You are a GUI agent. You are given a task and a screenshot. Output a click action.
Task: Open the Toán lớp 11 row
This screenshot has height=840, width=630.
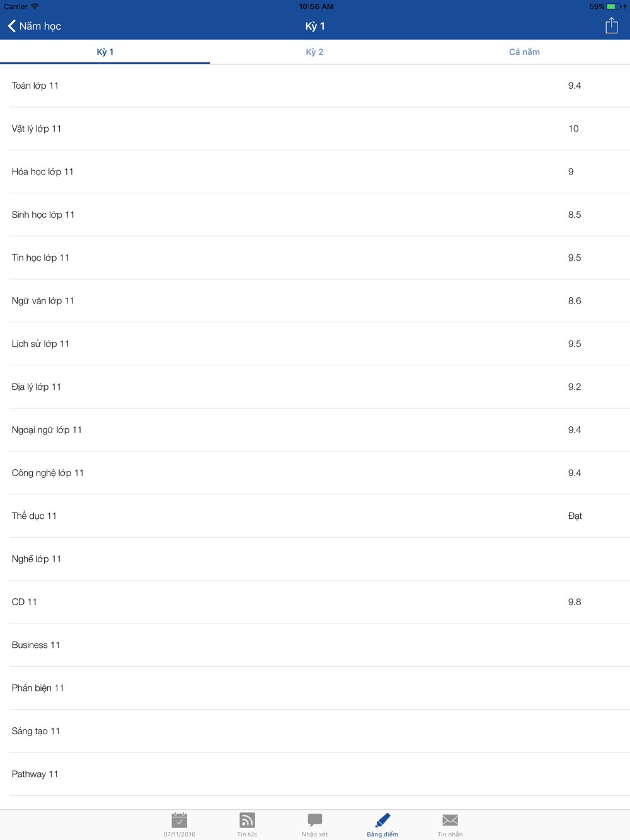tap(315, 86)
